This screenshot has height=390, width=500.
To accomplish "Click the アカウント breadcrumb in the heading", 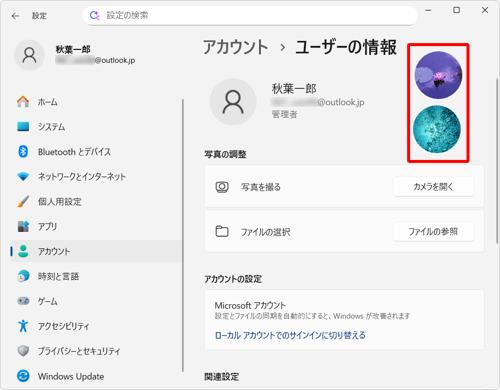I will pos(236,47).
